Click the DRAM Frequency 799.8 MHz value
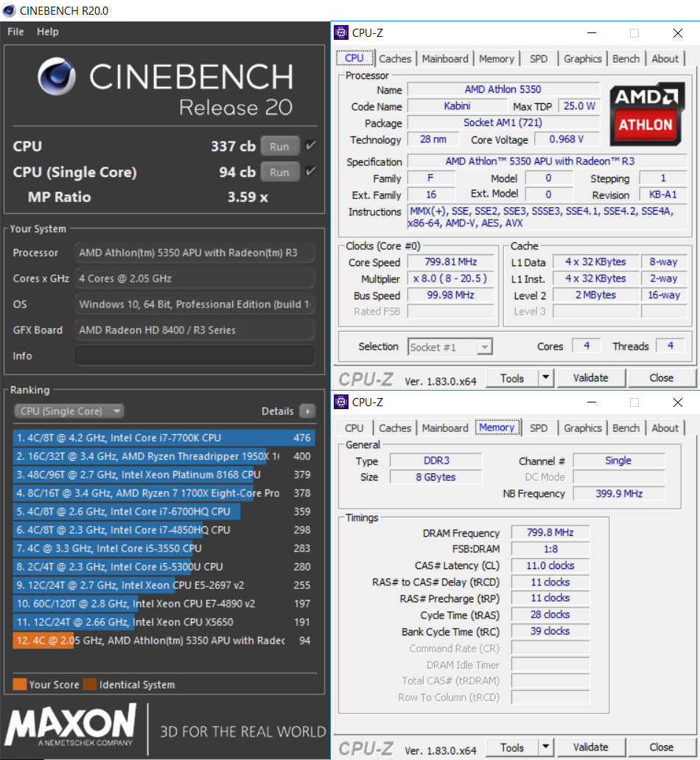This screenshot has width=700, height=760. (550, 532)
